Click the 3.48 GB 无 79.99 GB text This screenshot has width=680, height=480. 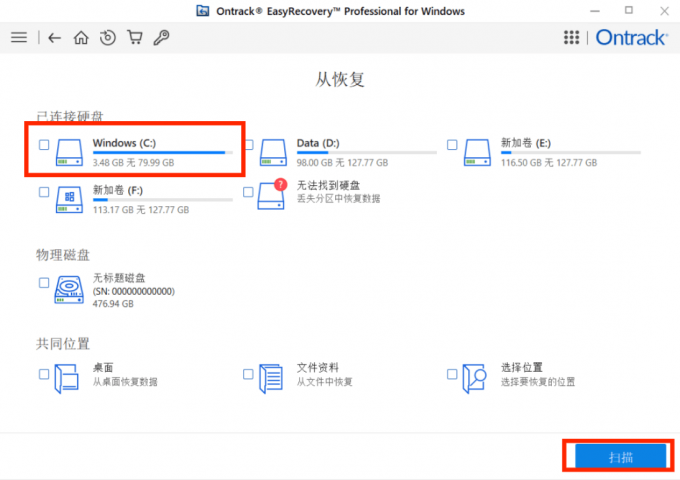(x=134, y=163)
